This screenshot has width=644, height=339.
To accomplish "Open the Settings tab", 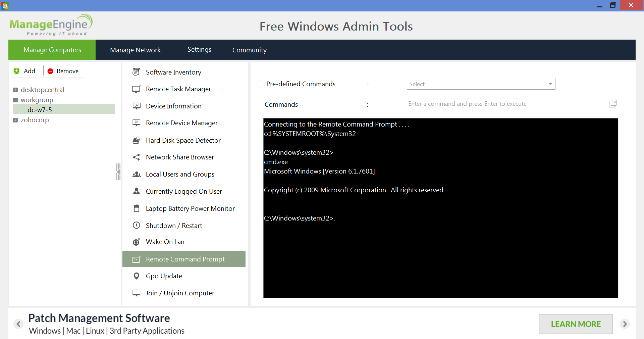I will click(x=199, y=50).
